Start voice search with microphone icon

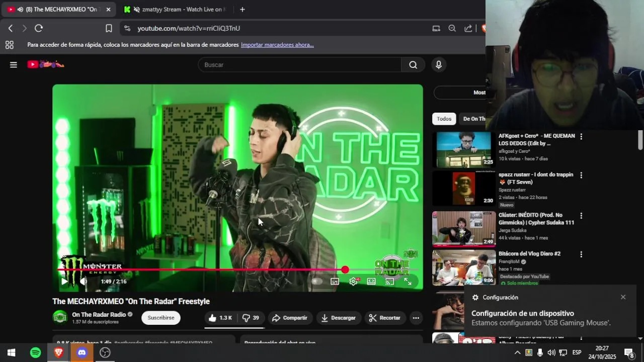coord(438,64)
